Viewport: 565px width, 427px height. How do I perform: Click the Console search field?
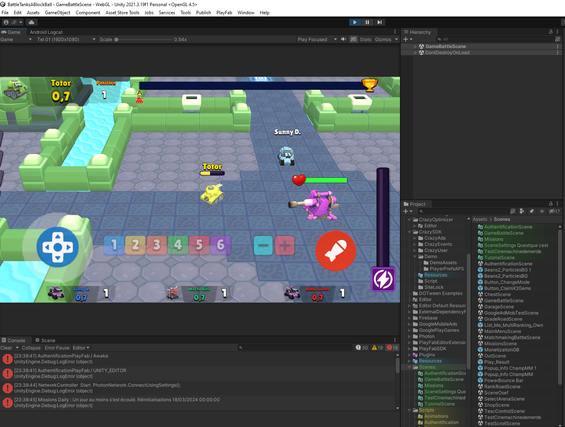tap(295, 348)
